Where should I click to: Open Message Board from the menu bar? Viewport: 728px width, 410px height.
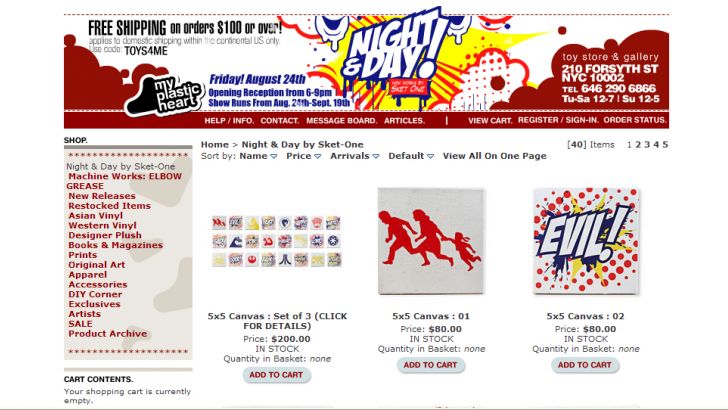pyautogui.click(x=342, y=121)
